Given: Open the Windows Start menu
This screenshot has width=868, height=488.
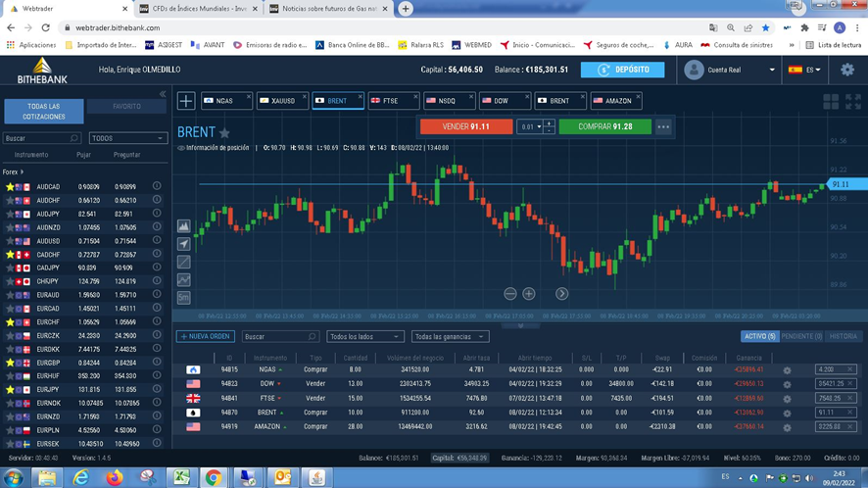Looking at the screenshot, I should 14,477.
